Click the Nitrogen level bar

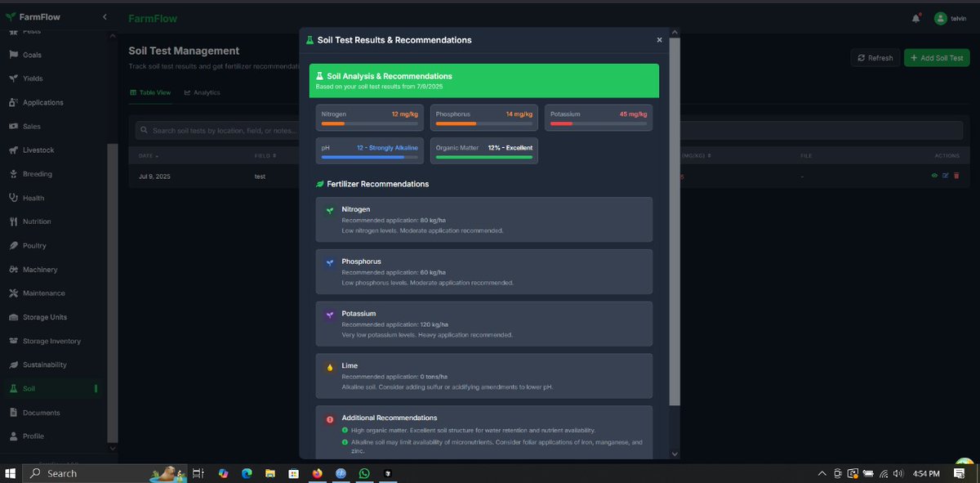[x=369, y=123]
